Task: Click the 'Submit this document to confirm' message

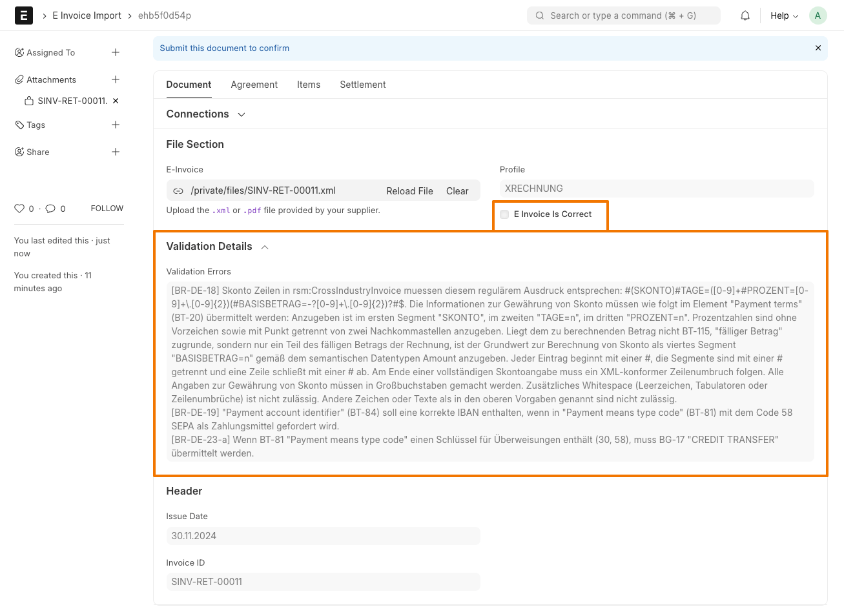Action: click(225, 48)
